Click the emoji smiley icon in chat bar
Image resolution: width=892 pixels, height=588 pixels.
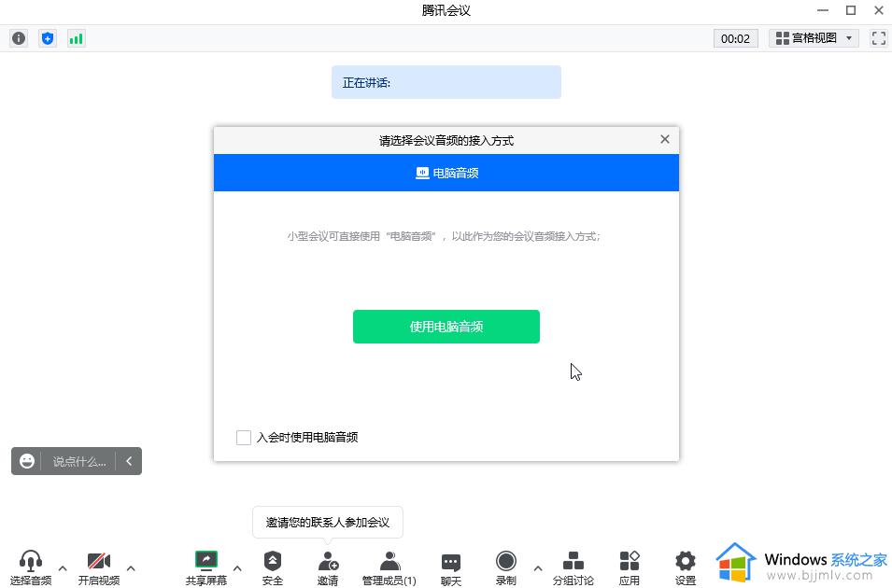point(27,461)
